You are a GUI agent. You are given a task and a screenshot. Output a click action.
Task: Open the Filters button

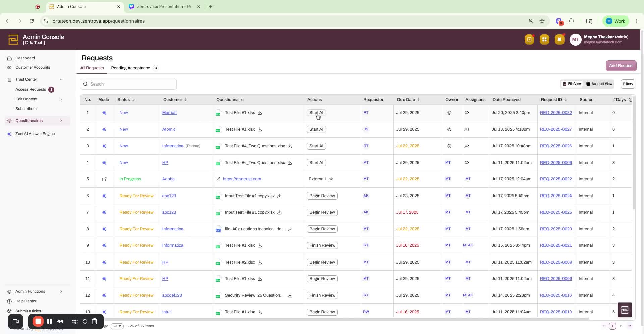(628, 84)
